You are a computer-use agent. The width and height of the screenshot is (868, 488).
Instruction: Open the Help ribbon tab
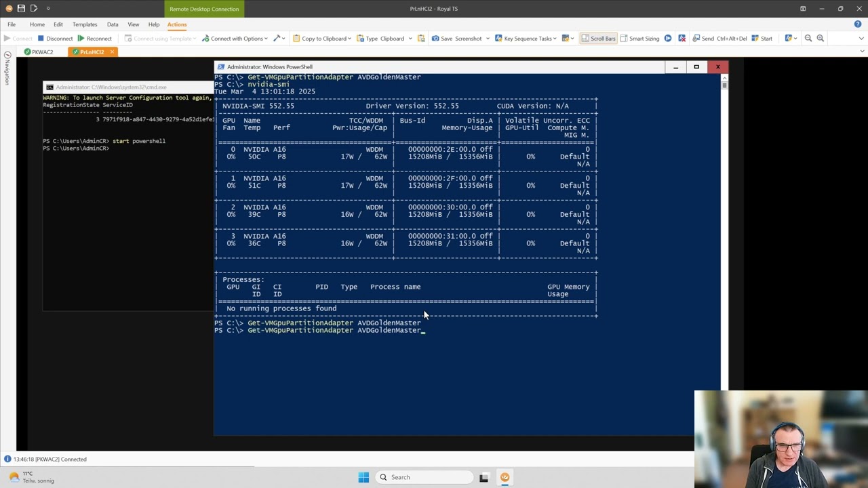point(154,24)
